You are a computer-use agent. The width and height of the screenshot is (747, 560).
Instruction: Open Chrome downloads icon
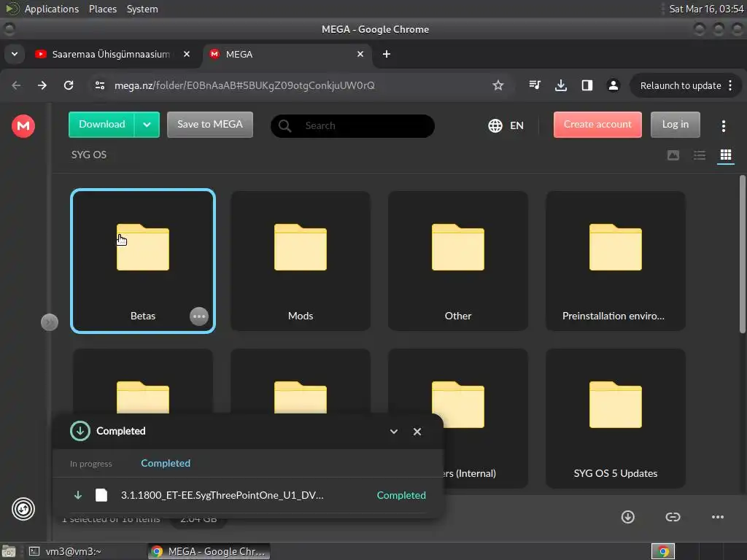[561, 85]
